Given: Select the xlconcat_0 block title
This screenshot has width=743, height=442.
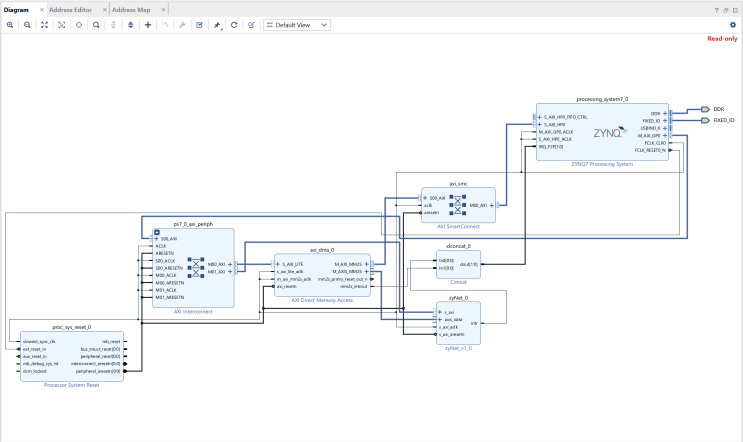Looking at the screenshot, I should pyautogui.click(x=458, y=246).
